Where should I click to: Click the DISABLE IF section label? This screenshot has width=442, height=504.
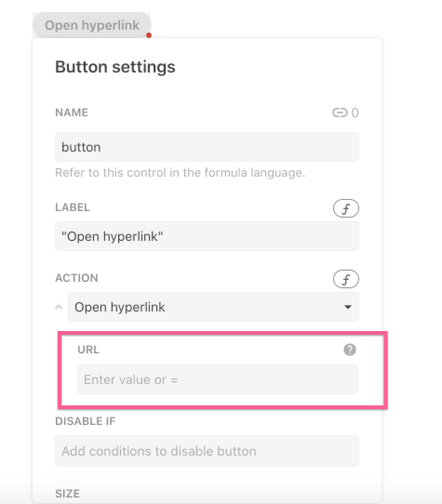[86, 421]
